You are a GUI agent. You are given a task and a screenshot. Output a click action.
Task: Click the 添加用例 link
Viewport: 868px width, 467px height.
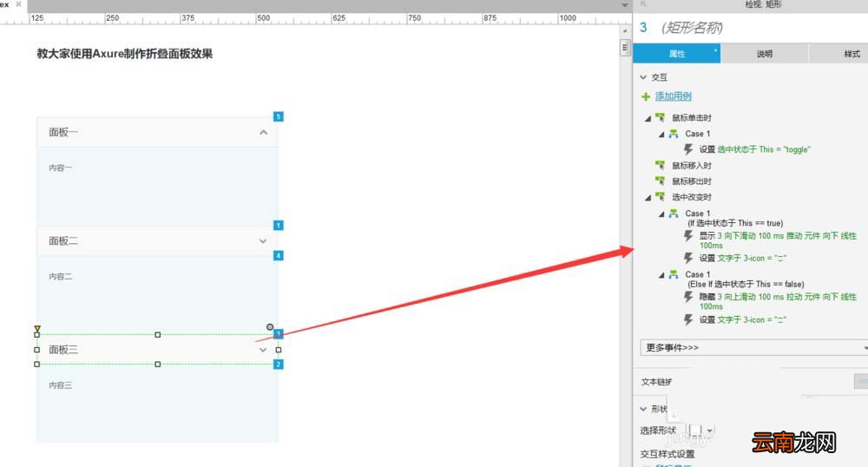674,96
